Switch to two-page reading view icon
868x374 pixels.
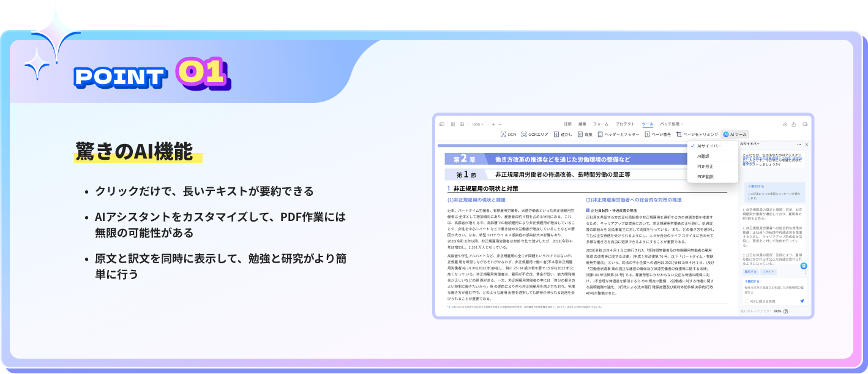click(462, 124)
